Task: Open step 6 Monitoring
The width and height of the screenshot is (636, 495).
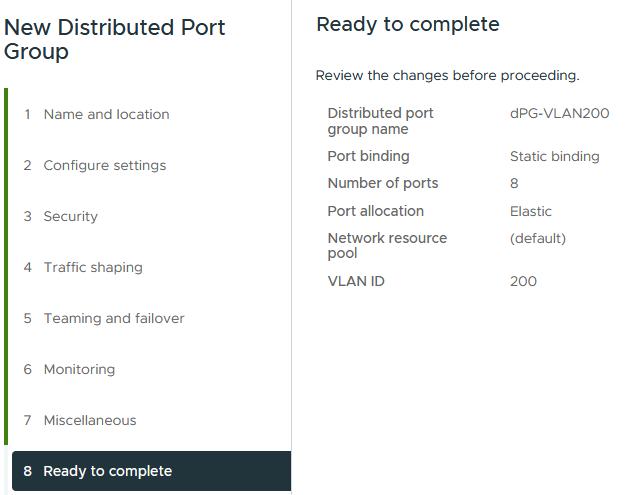Action: [x=79, y=369]
